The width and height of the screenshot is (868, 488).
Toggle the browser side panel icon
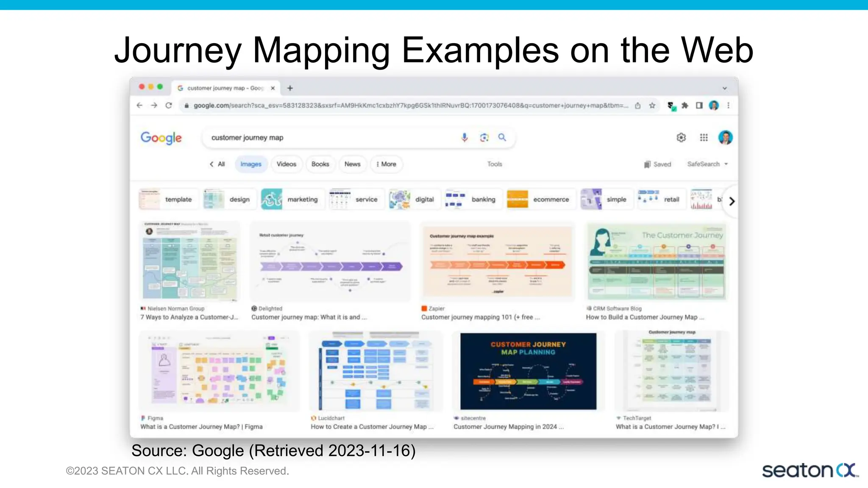699,105
